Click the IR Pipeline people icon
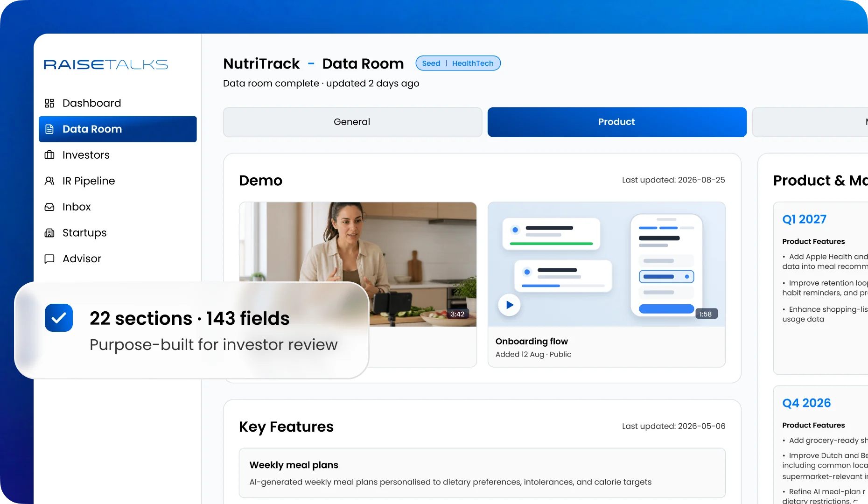This screenshot has width=868, height=504. point(49,181)
